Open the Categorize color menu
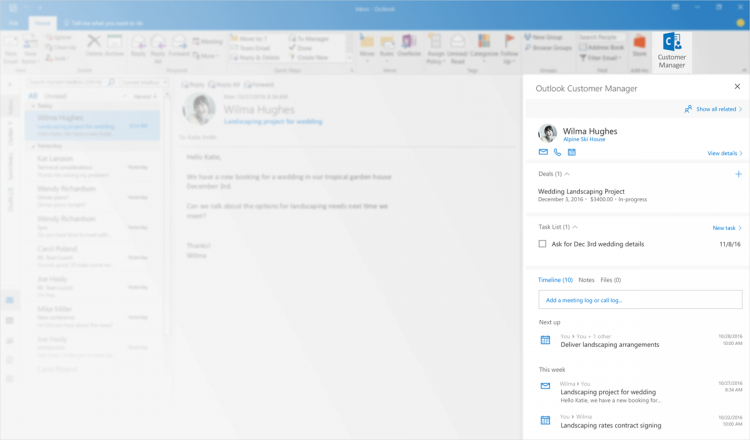Screen dimensions: 750x440 (484, 49)
